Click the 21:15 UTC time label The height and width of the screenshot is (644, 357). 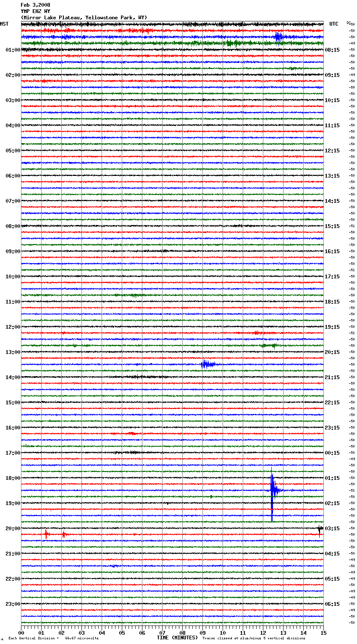(332, 377)
